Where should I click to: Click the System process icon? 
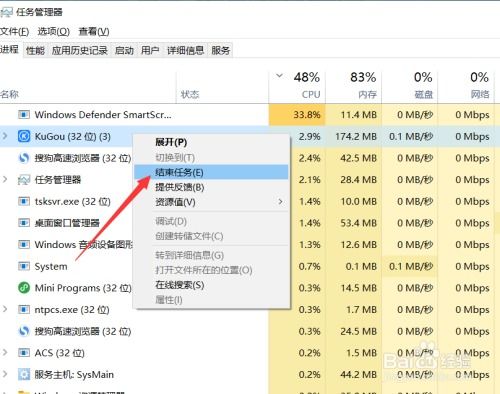click(24, 266)
